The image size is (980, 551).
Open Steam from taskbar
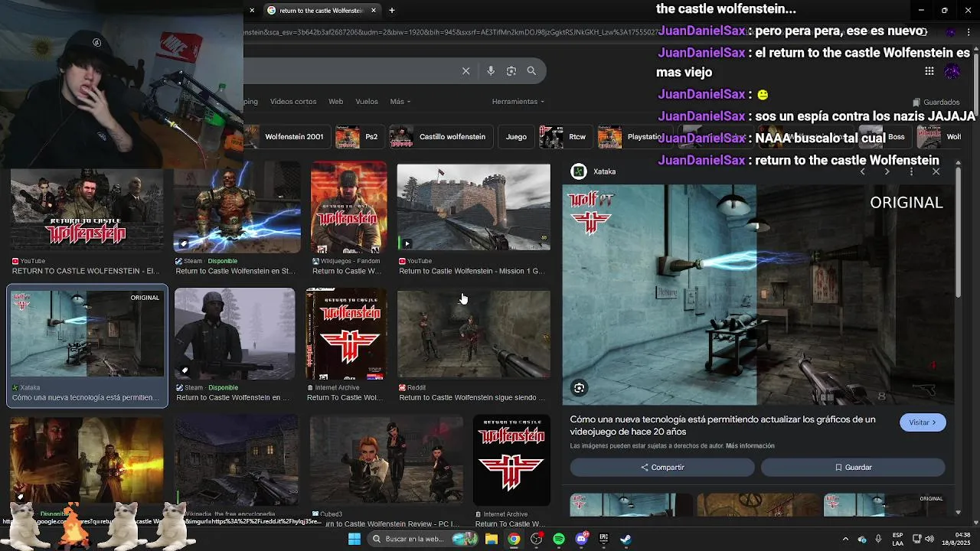tap(626, 539)
